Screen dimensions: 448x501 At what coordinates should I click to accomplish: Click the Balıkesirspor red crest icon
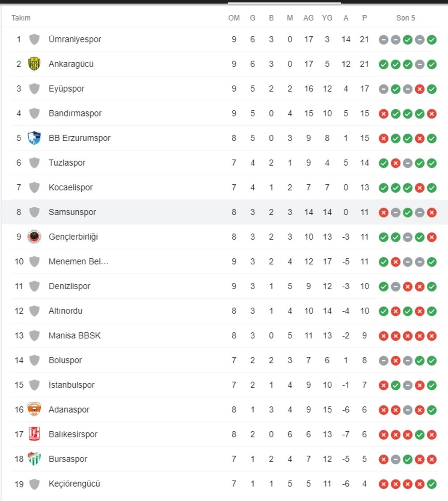(x=34, y=434)
